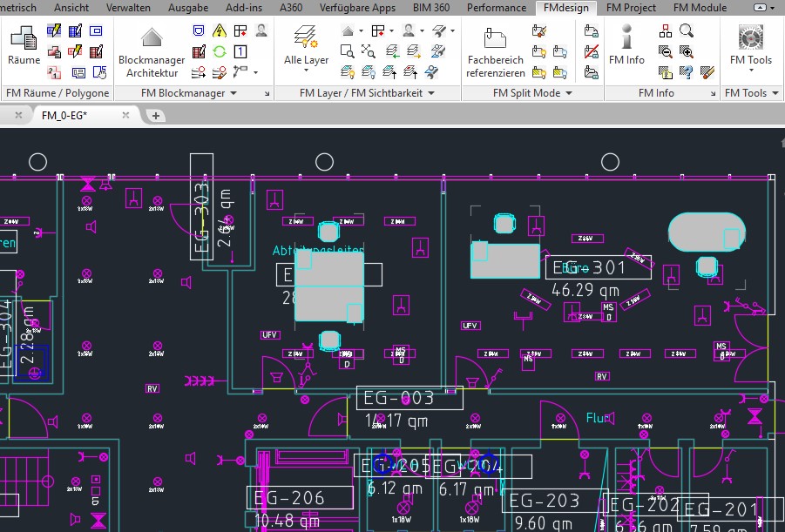Expand the FM Tools panel title arrow

pos(775,93)
